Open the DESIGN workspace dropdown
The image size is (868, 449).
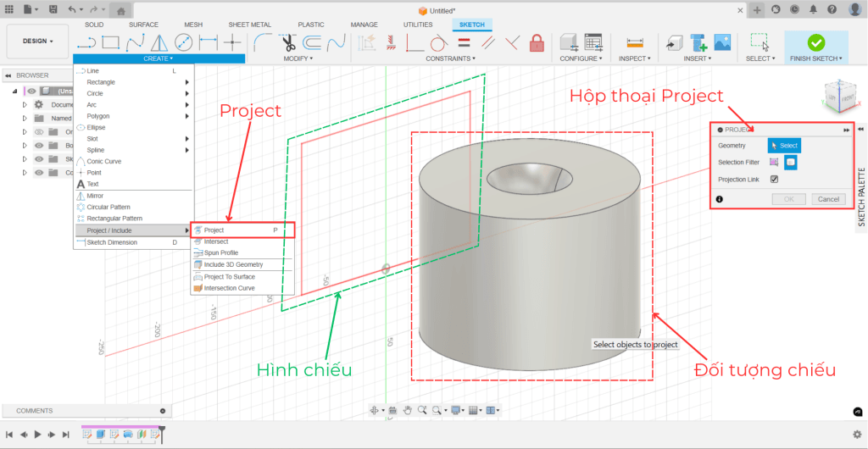(x=37, y=41)
